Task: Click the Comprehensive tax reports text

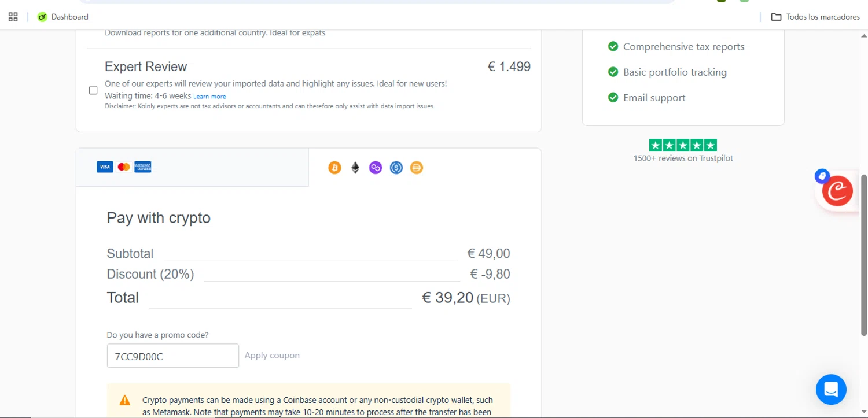Action: coord(684,47)
